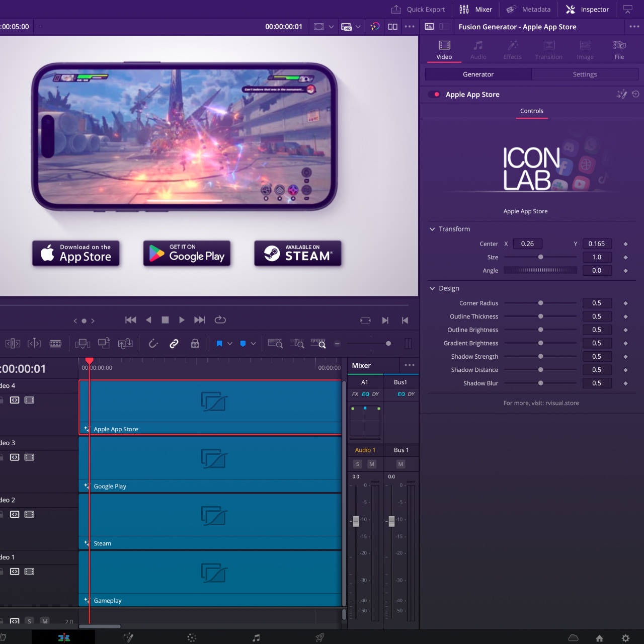Click the Quick Export button
Viewport: 644px width, 644px height.
coord(419,10)
